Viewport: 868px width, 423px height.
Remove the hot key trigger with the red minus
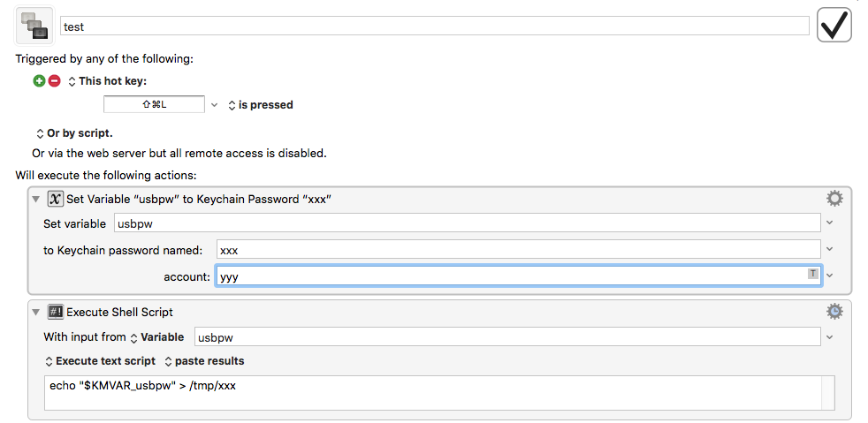tap(54, 81)
